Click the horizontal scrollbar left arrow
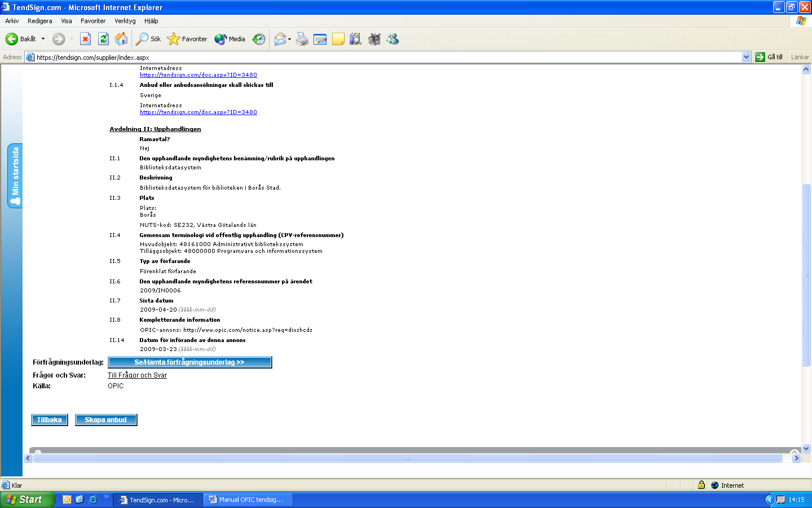 click(28, 458)
